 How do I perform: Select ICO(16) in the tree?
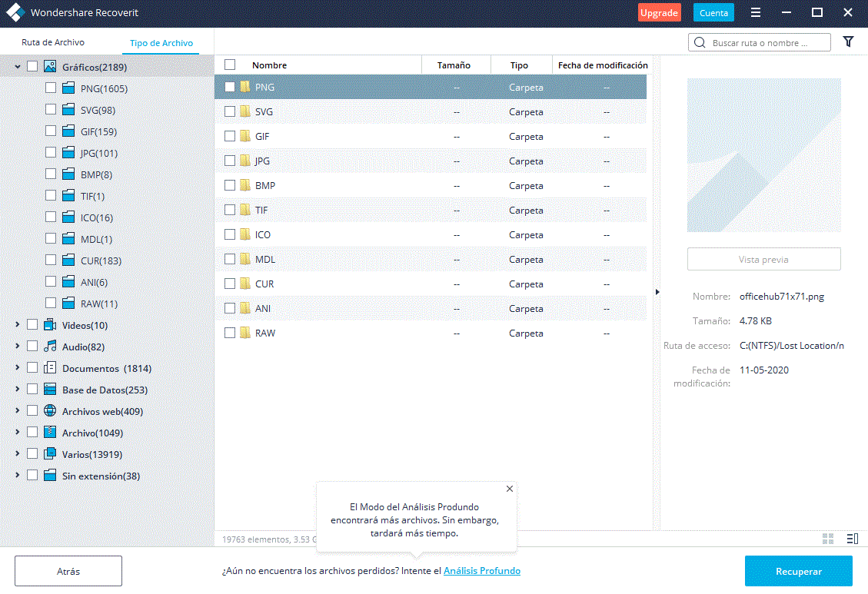point(96,218)
